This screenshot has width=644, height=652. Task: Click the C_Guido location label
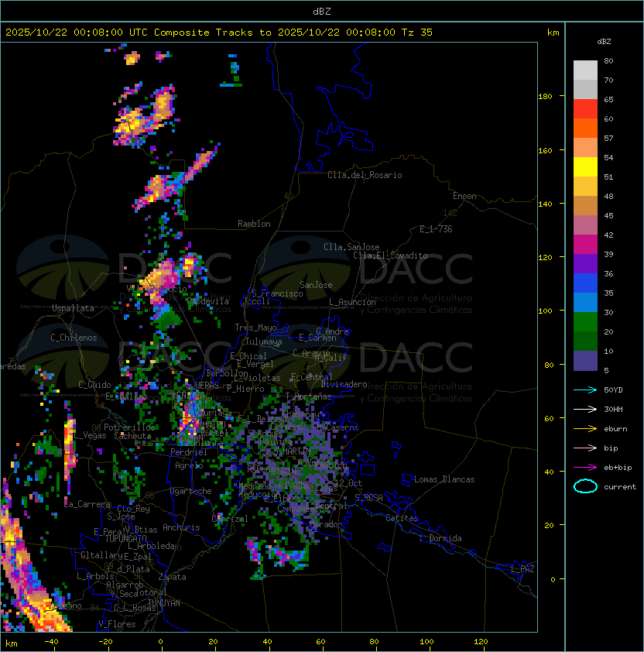(x=94, y=385)
